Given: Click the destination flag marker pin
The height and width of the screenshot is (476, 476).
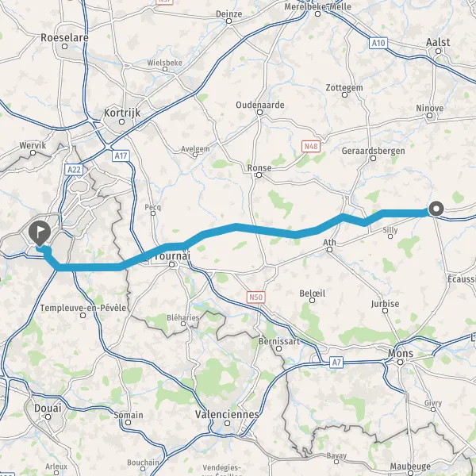Looking at the screenshot, I should [40, 233].
